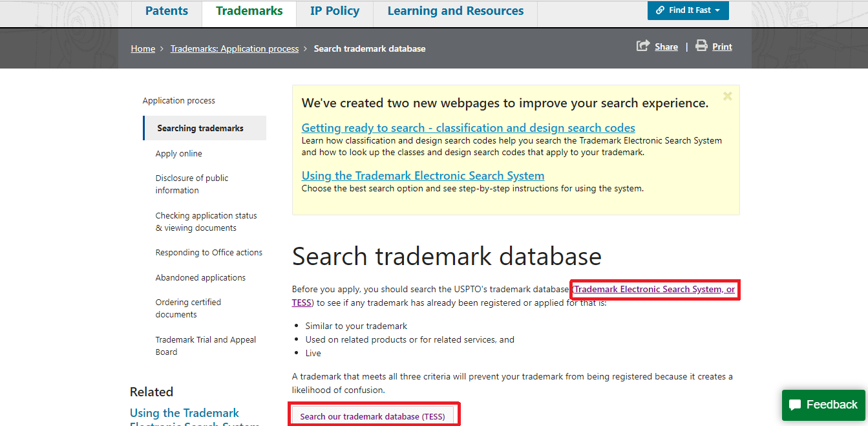The width and height of the screenshot is (868, 426).
Task: Open the IP Policy tab
Action: 334,12
